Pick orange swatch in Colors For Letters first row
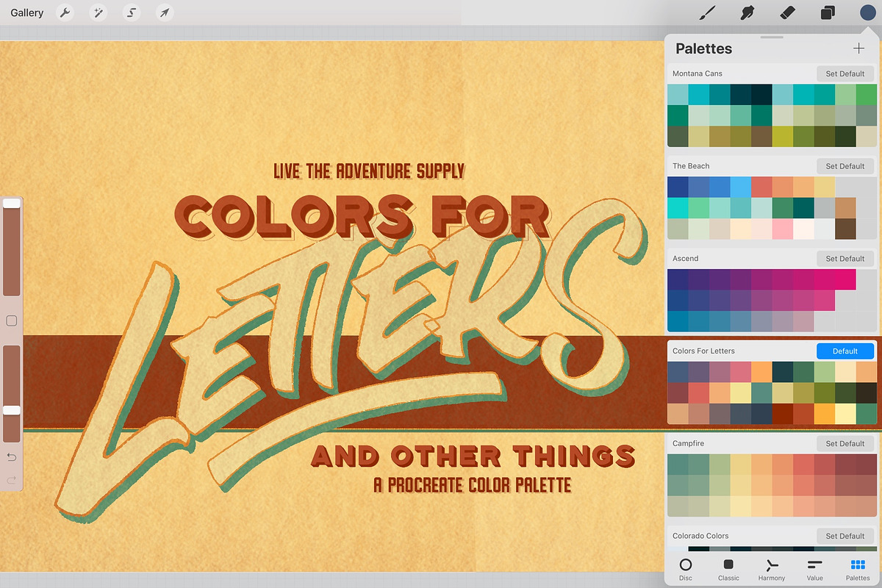This screenshot has width=882, height=588. point(761,372)
